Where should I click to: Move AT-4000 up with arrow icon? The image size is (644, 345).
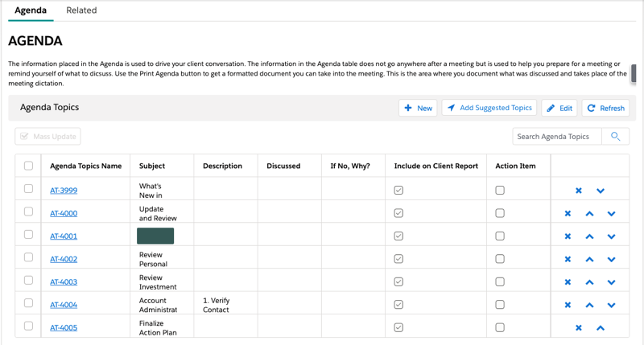(589, 214)
